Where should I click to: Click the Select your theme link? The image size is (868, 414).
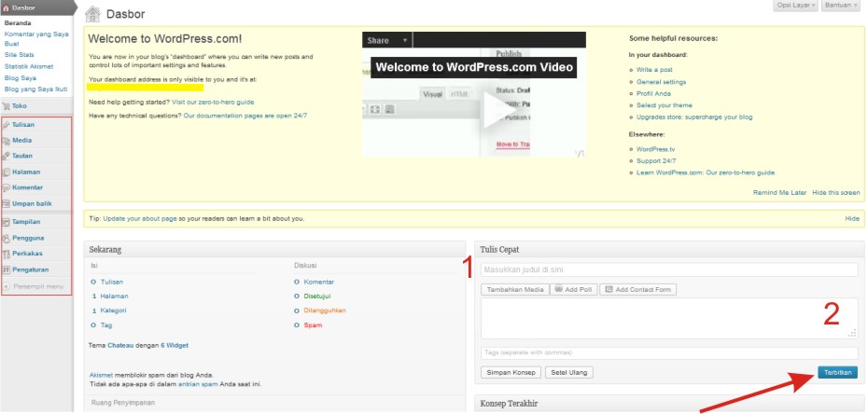pos(664,105)
